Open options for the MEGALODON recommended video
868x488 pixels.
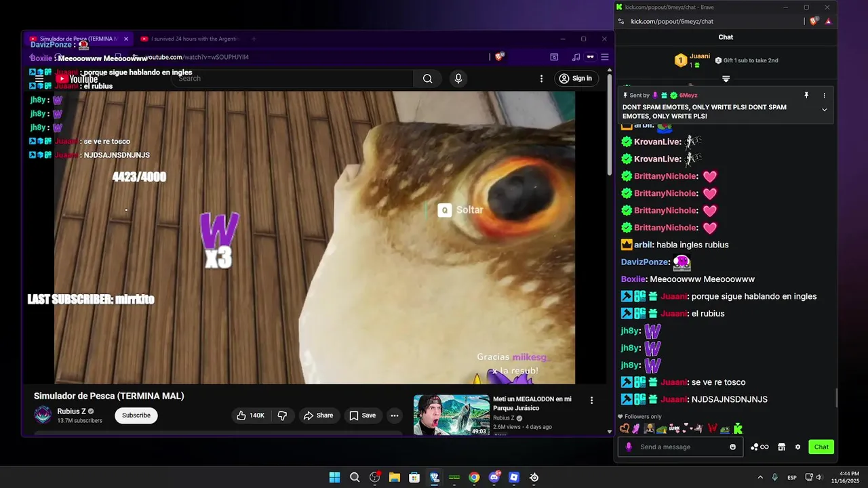(x=591, y=401)
